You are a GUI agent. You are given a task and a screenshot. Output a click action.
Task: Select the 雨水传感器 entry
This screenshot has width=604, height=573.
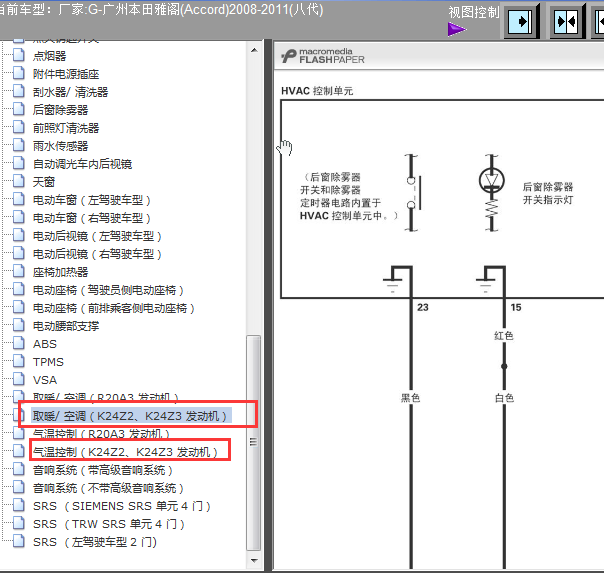pyautogui.click(x=60, y=146)
